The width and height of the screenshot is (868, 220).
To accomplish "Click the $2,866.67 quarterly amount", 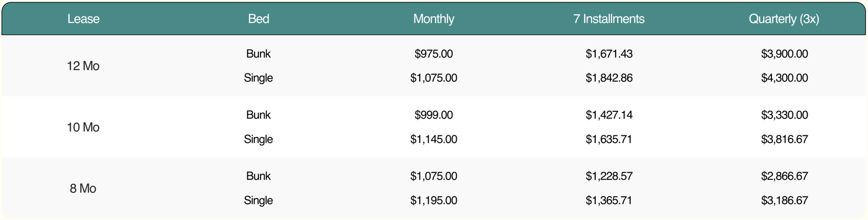I will coord(784,177).
